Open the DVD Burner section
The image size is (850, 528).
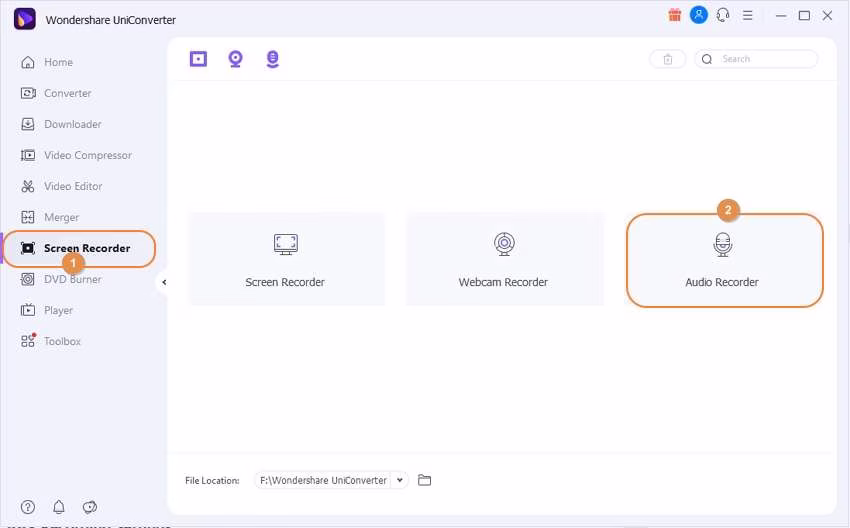click(61, 279)
